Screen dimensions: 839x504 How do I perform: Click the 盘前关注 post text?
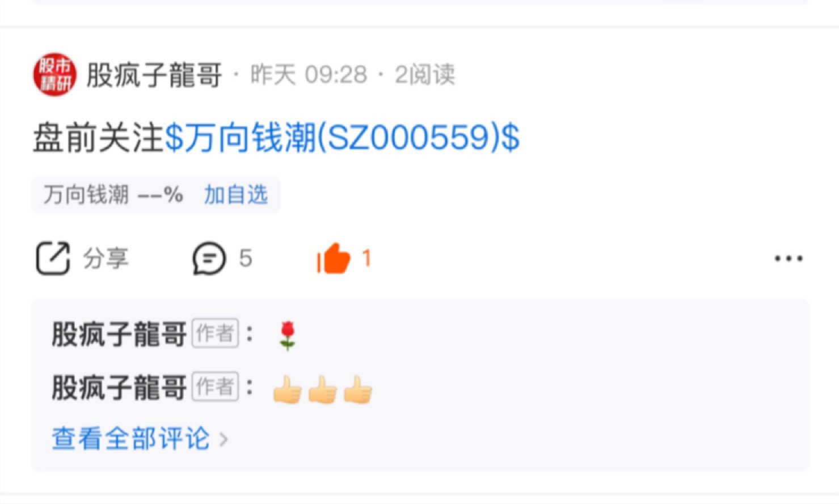click(98, 138)
